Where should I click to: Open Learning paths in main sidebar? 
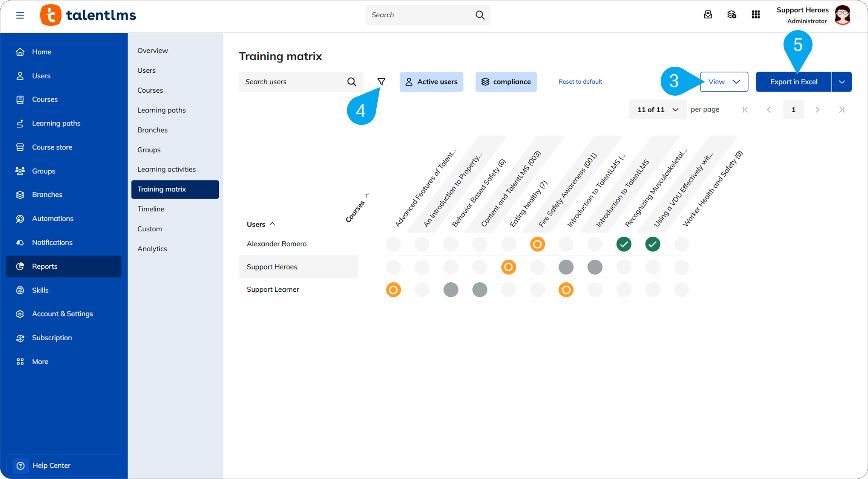coord(64,123)
